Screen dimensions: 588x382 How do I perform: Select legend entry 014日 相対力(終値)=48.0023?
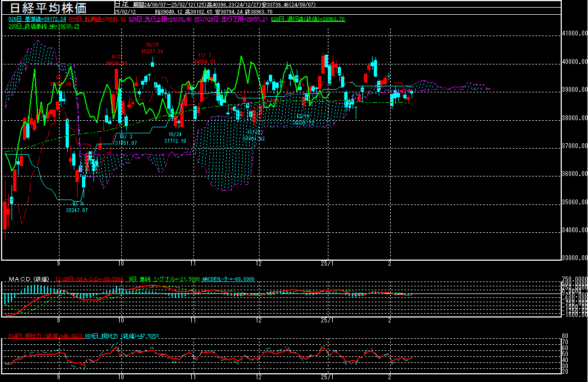coord(45,336)
